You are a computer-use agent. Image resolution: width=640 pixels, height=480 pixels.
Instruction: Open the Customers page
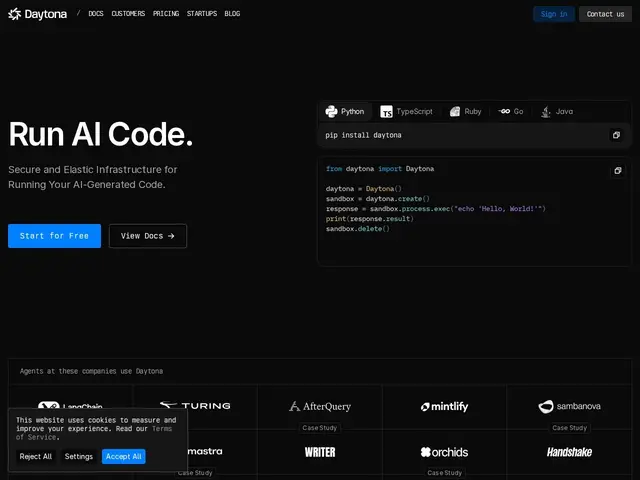tap(128, 13)
